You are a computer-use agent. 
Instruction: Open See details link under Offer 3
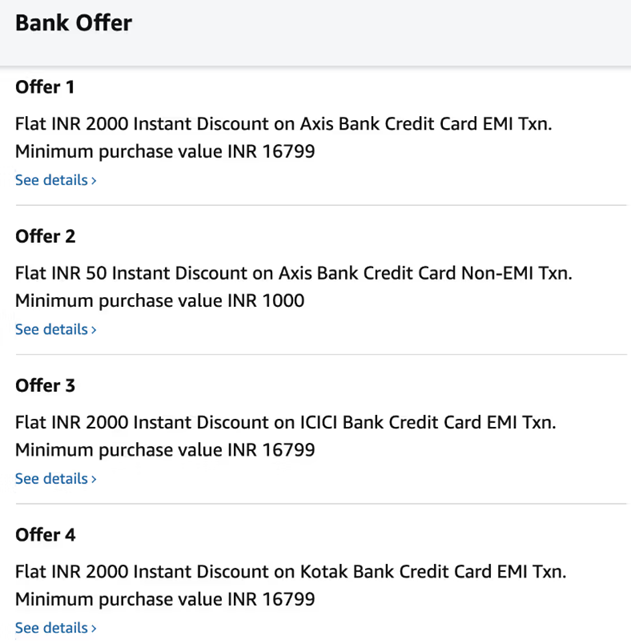[x=51, y=479]
